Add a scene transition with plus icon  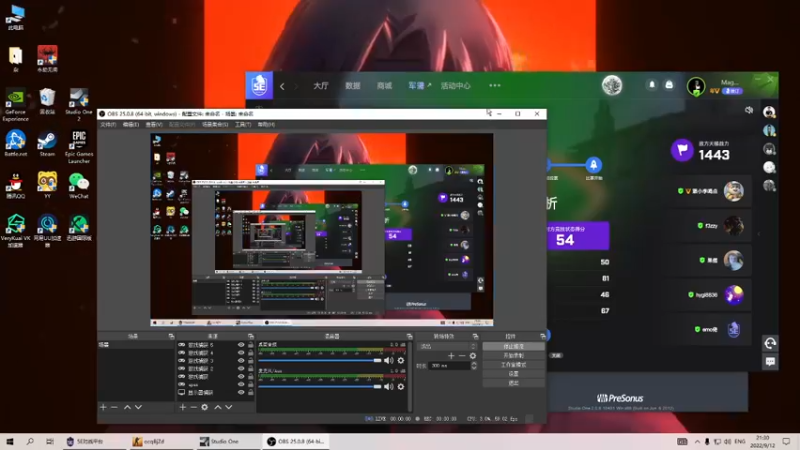[x=451, y=356]
